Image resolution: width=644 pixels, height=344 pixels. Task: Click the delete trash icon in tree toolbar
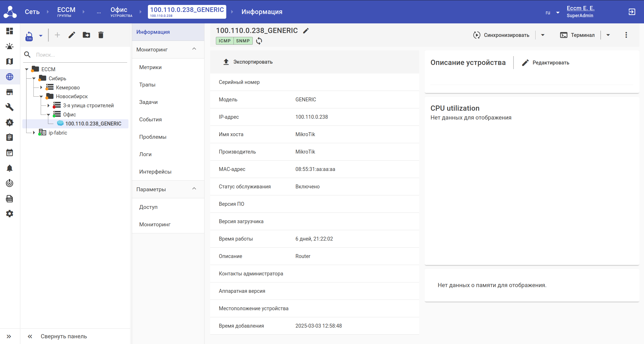pos(101,35)
